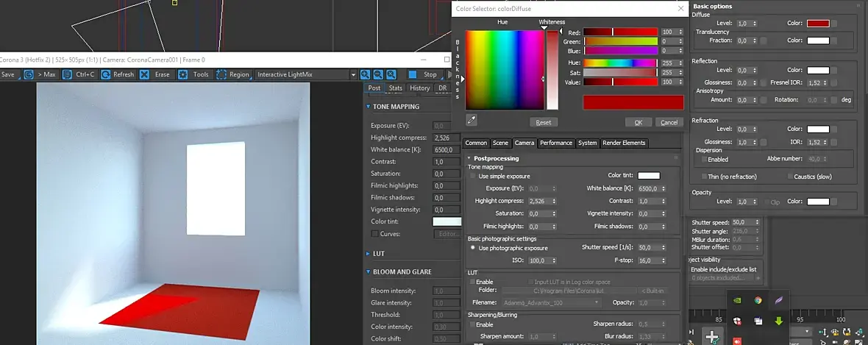This screenshot has height=345, width=868.
Task: Click OK in the Color Selector
Action: point(638,122)
